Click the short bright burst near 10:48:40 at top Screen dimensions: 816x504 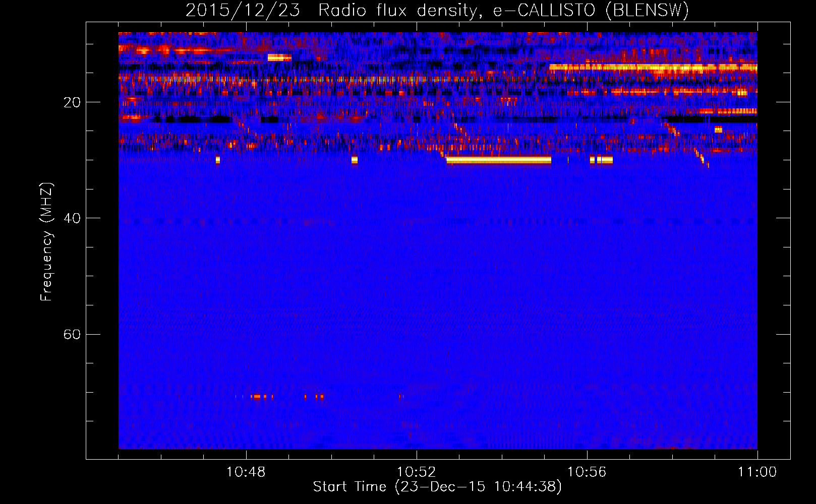click(x=279, y=57)
